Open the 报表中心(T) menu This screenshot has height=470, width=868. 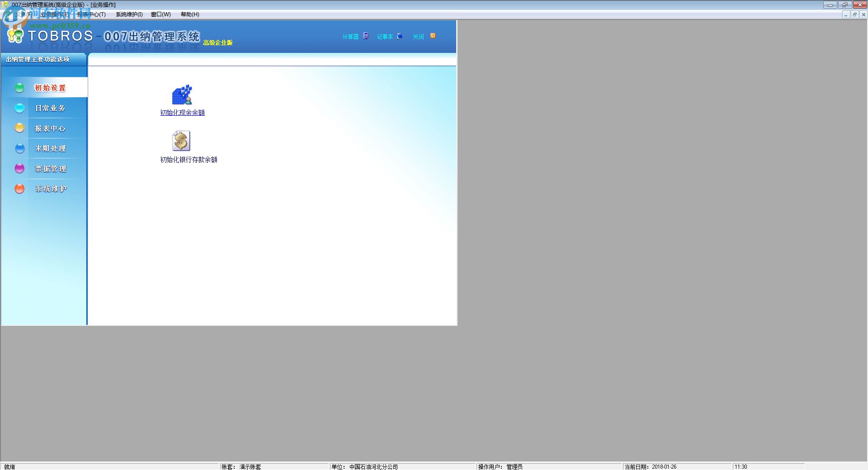(x=91, y=14)
